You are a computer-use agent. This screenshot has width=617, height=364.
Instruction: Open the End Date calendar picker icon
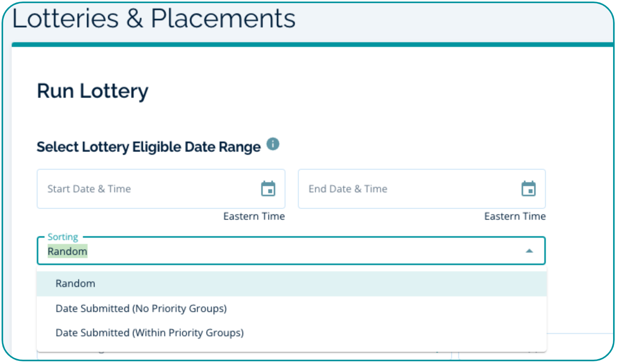(x=529, y=188)
